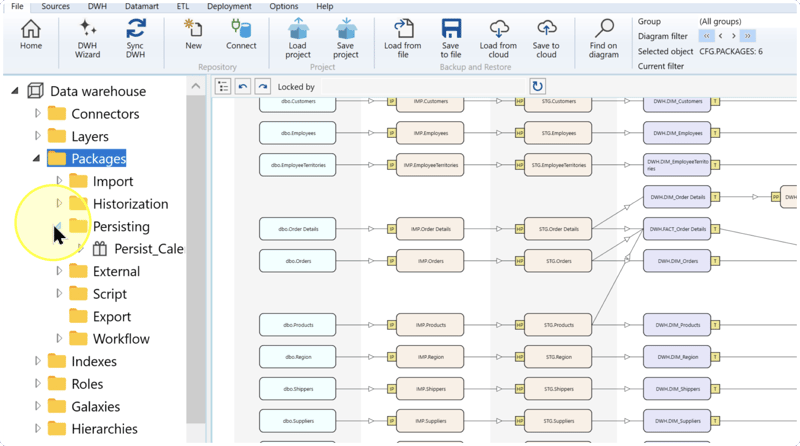Undo the last diagram change
The image size is (800, 446).
(243, 86)
